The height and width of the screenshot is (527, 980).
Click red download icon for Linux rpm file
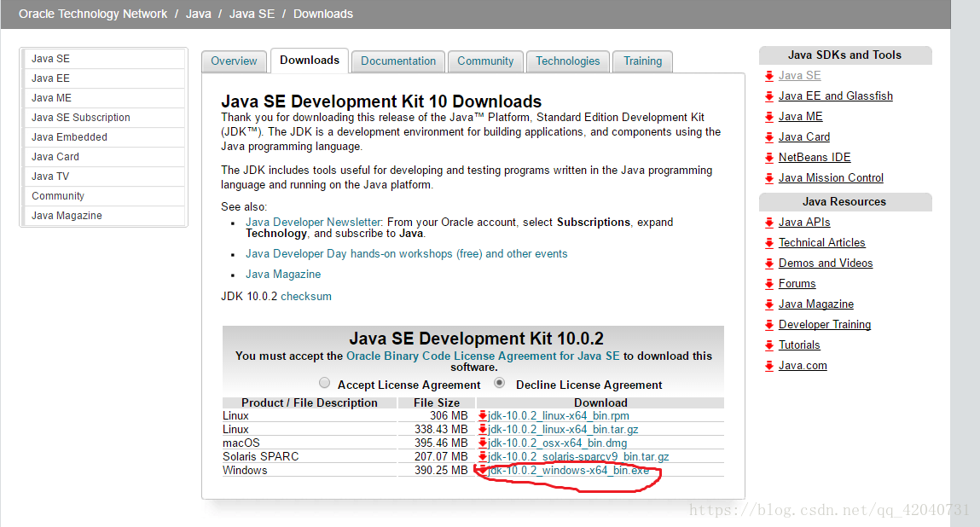[x=482, y=416]
